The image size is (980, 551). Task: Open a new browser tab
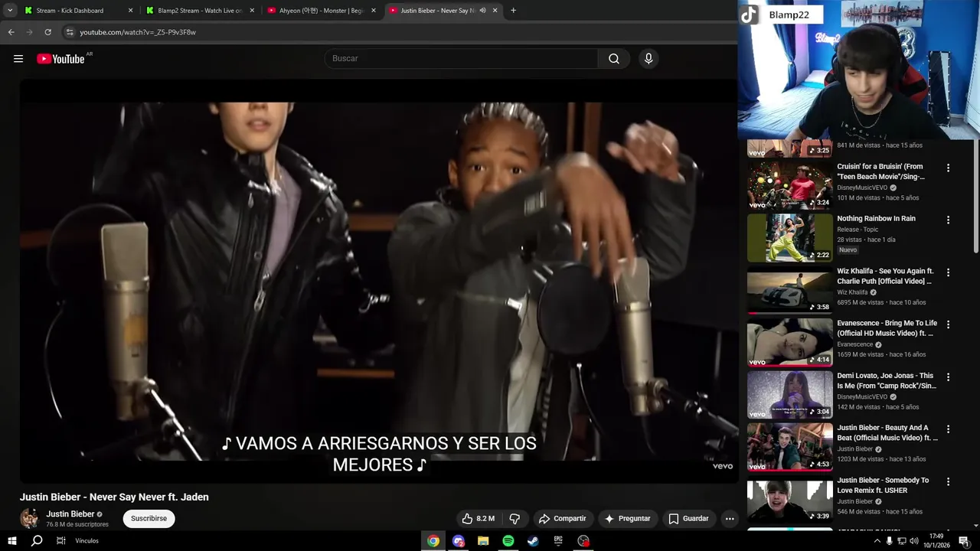(513, 11)
